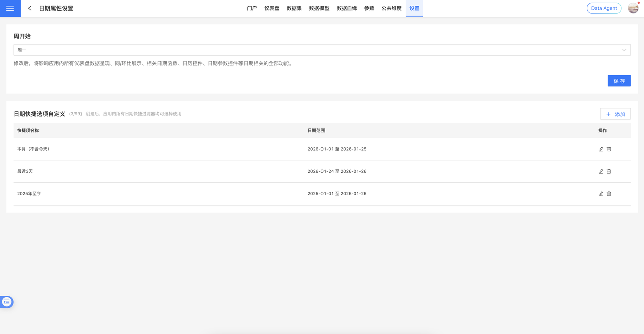The width and height of the screenshot is (644, 334).
Task: Open the 数据集 tab
Action: click(x=294, y=8)
